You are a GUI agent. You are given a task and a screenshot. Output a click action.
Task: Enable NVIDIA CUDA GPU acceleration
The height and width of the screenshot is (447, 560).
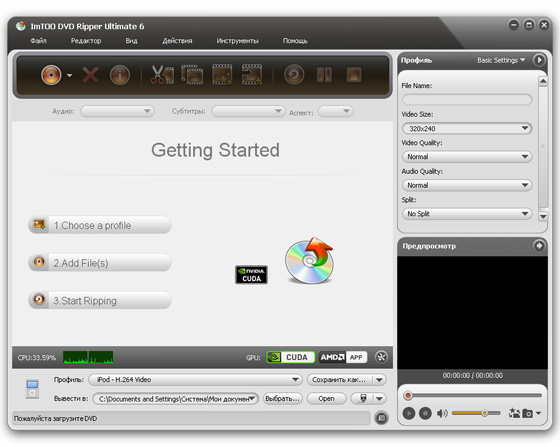tap(290, 357)
